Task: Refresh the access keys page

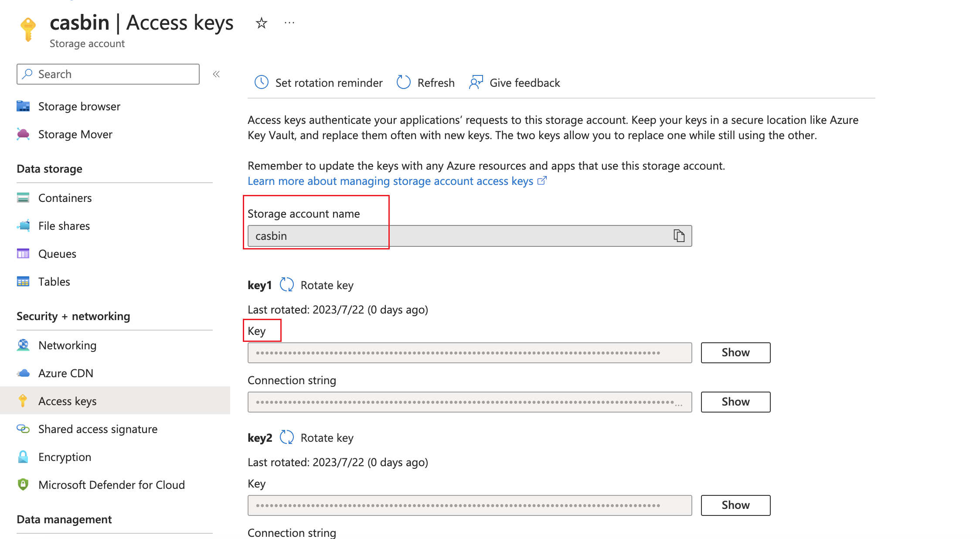Action: [425, 82]
